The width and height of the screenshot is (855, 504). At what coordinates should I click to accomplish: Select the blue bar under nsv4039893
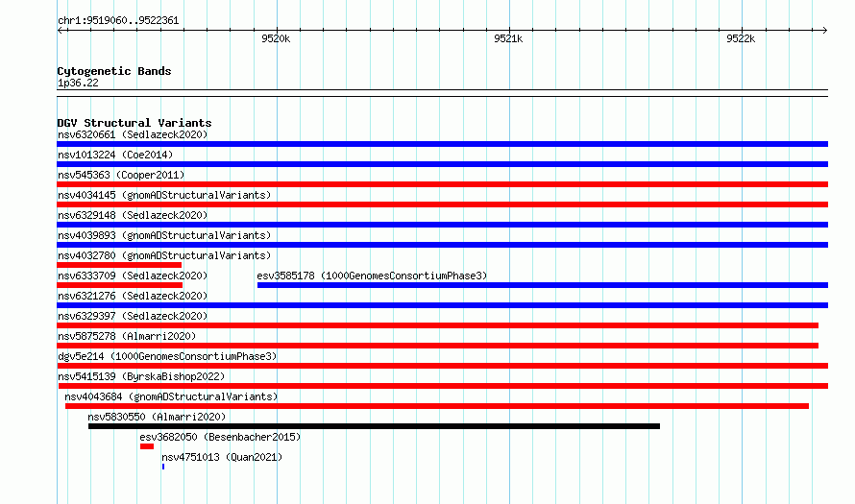point(442,245)
